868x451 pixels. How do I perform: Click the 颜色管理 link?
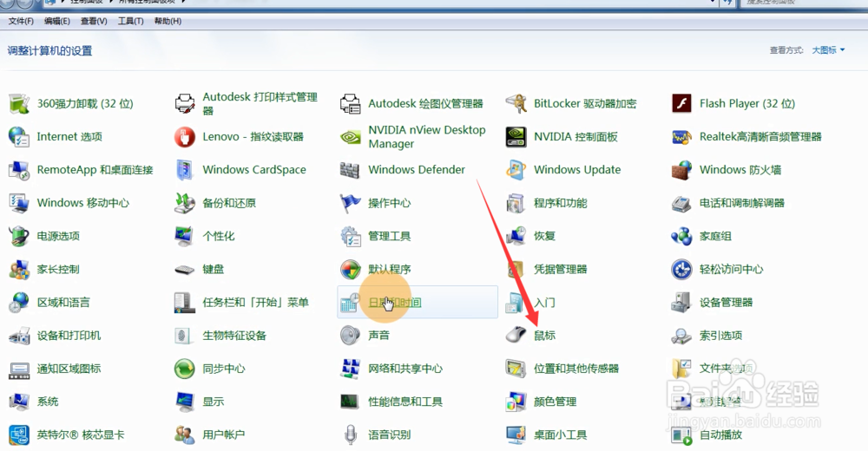(556, 402)
